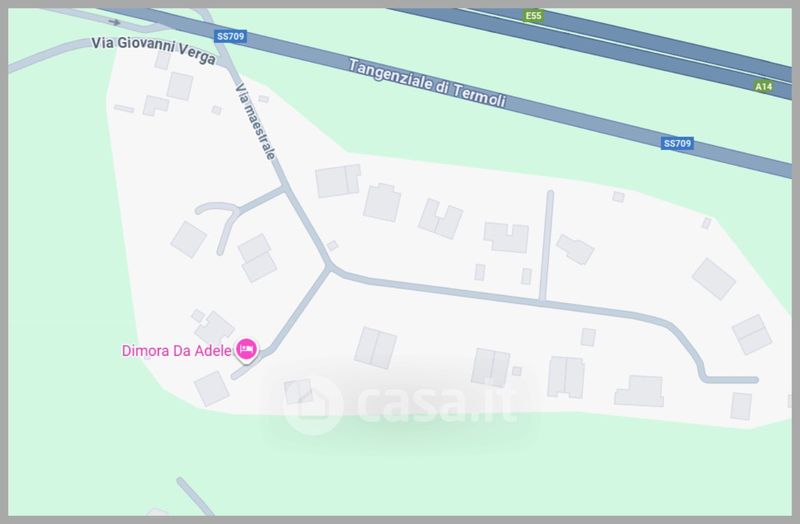Click the one-way arrow near Via Giovanni Verga
Viewport: 800px width, 524px height.
click(x=114, y=22)
